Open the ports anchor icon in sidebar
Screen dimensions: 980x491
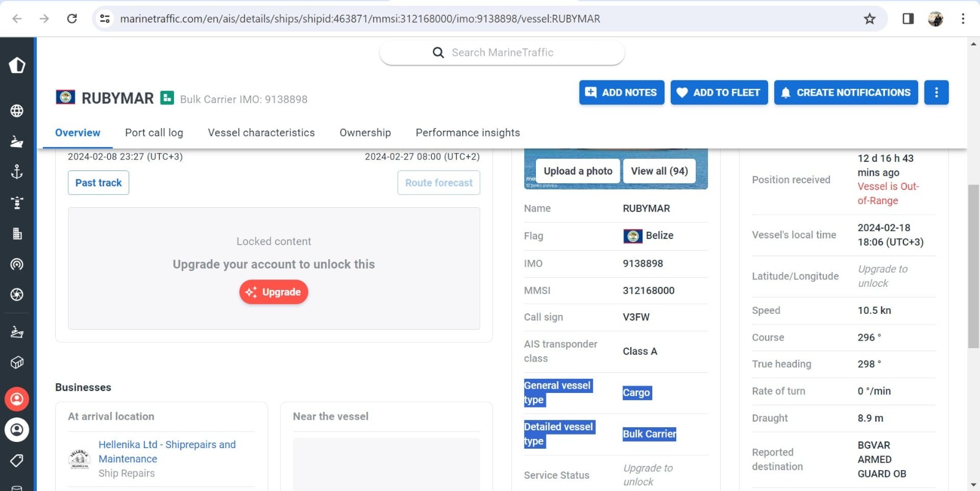(x=17, y=172)
